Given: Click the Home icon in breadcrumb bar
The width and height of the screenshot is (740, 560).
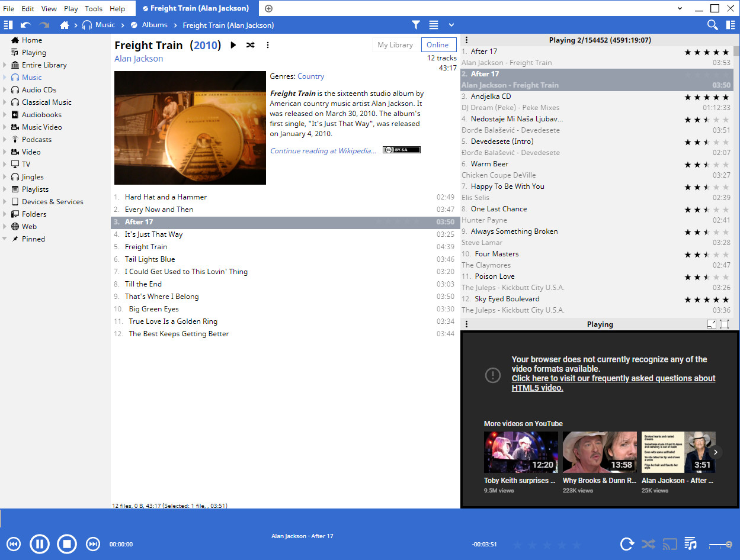Looking at the screenshot, I should (65, 25).
